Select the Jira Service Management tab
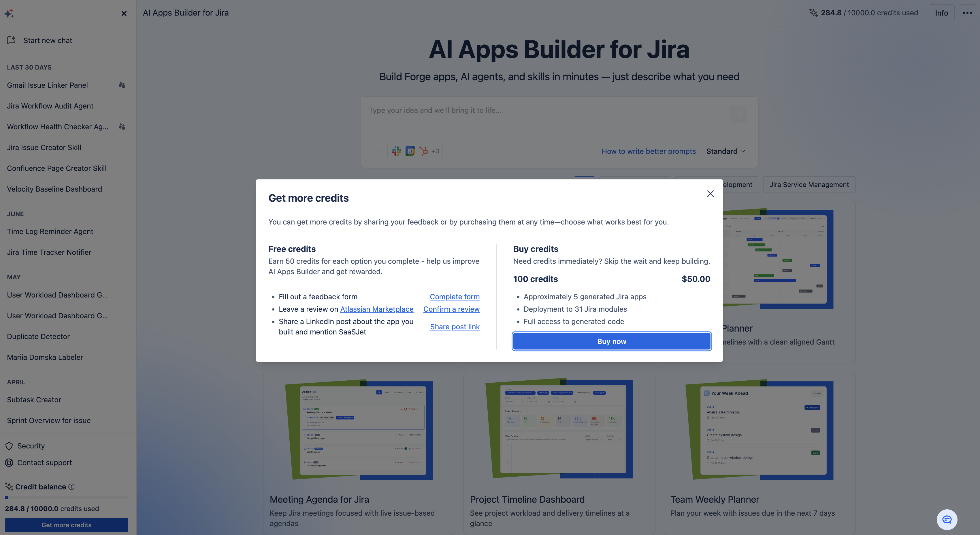Viewport: 980px width, 535px height. [809, 185]
